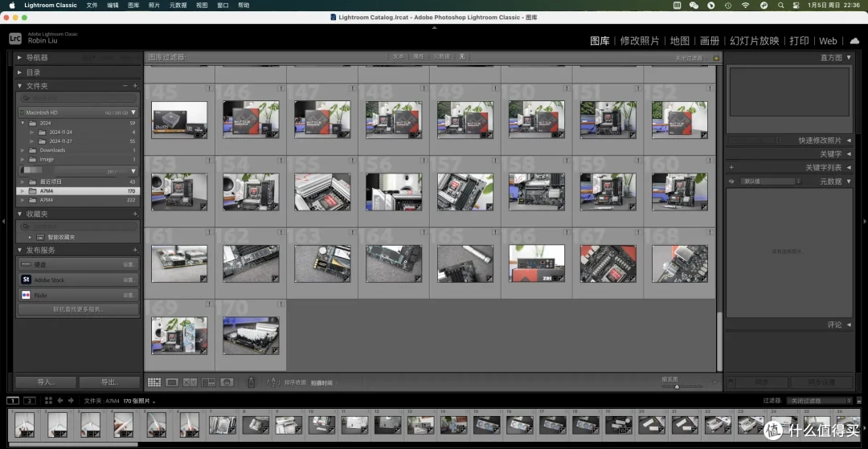Viewport: 868px width, 449px height.
Task: Add a collection with the 收藏夹 plus icon
Action: coord(135,214)
